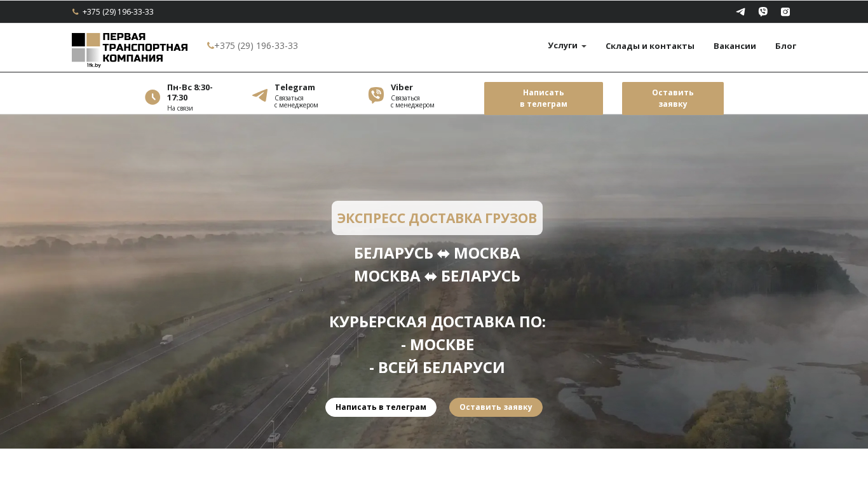Click header phone number next to logo
868x488 pixels.
256,46
